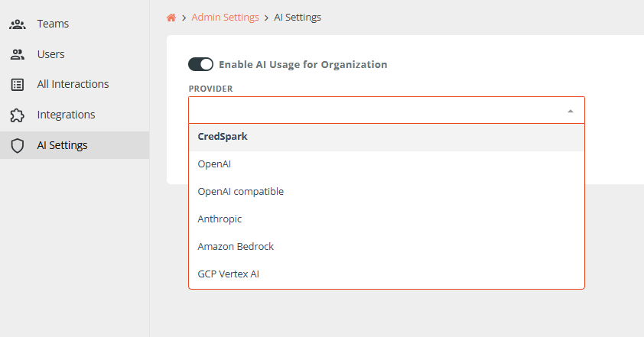644x337 pixels.
Task: Choose CredSpark from provider list
Action: click(x=386, y=137)
